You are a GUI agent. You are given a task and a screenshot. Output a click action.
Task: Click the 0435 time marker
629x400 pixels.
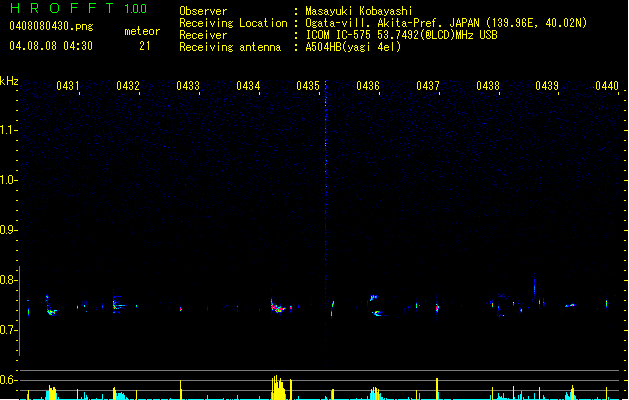click(308, 86)
